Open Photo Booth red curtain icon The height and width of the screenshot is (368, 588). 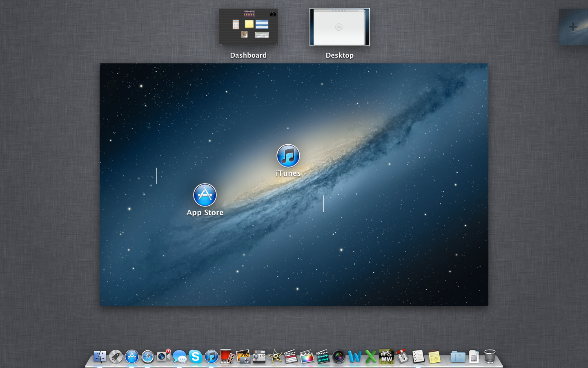click(x=227, y=357)
